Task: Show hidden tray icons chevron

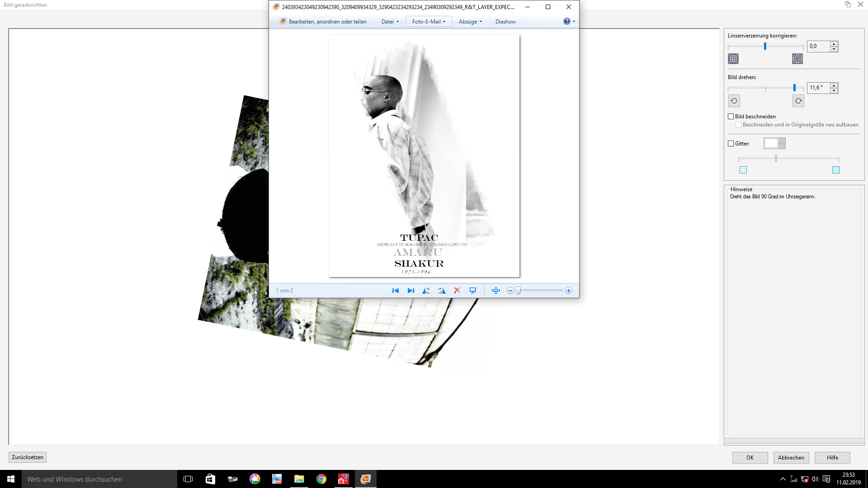Action: click(783, 479)
